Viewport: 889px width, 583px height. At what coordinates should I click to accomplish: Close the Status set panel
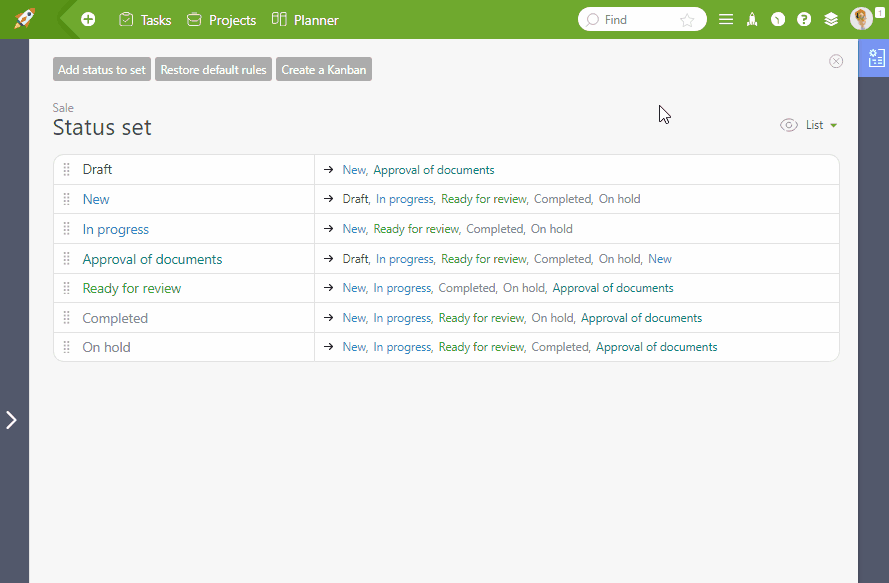point(836,61)
